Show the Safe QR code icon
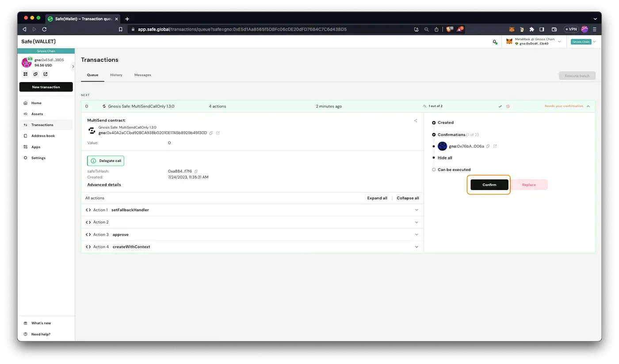This screenshot has width=619, height=364. tap(25, 74)
